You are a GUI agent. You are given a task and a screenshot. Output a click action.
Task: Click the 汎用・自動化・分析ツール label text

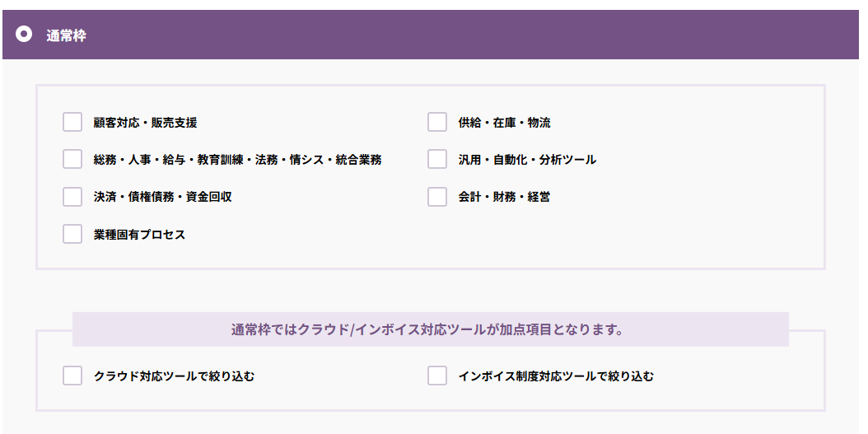coord(527,160)
